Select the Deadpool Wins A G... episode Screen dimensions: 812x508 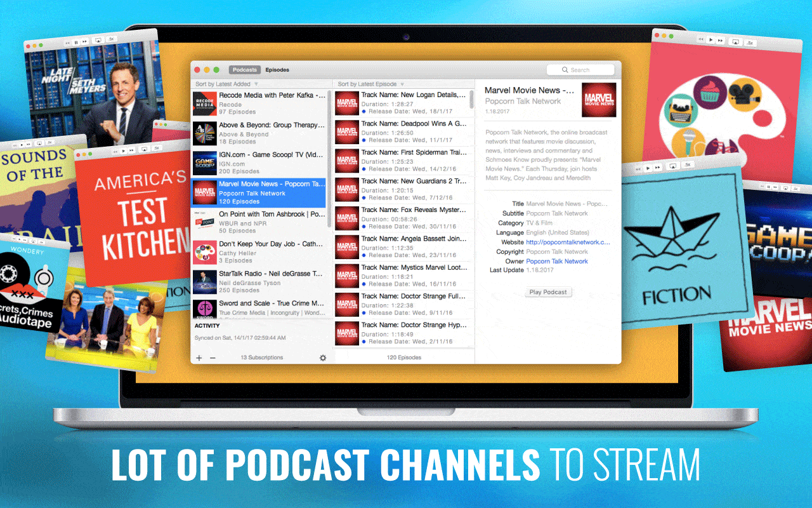(x=403, y=132)
